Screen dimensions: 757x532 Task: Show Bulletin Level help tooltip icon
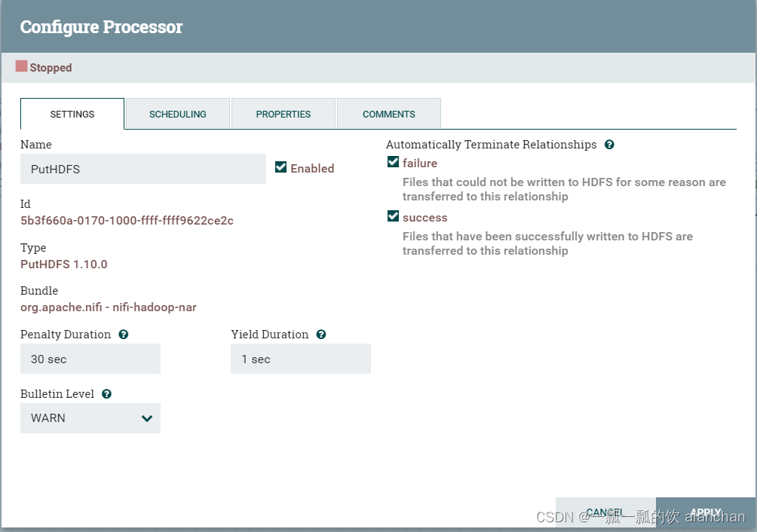(x=107, y=394)
